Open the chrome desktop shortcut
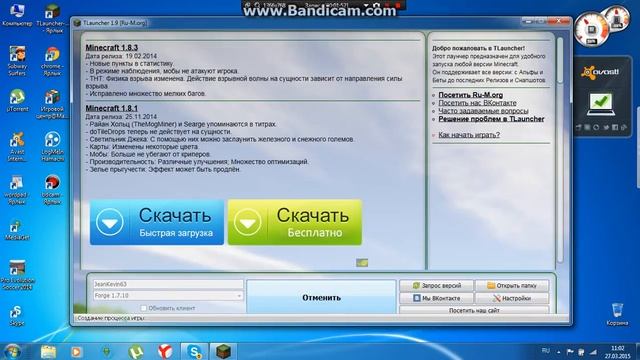640x360 pixels. pyautogui.click(x=52, y=61)
